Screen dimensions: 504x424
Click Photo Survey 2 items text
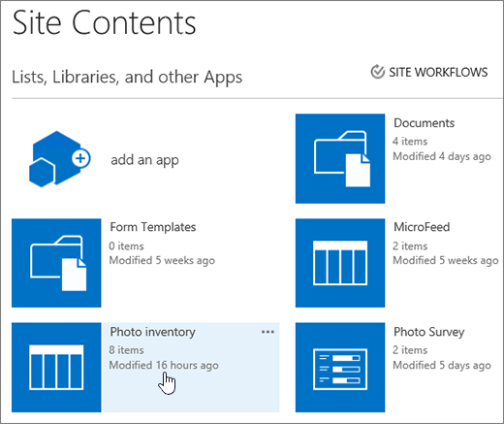[410, 350]
